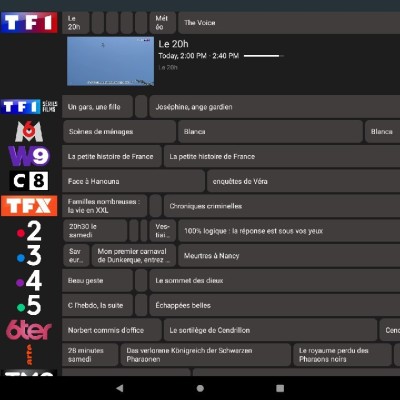Open the France 2 channel
Image resolution: width=400 pixels, height=400 pixels.
pos(29,231)
